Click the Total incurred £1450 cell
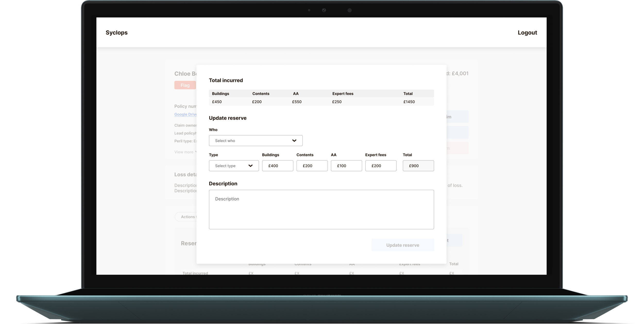The height and width of the screenshot is (324, 644). (x=409, y=102)
